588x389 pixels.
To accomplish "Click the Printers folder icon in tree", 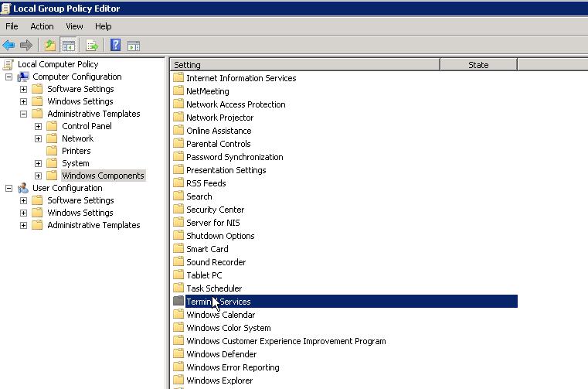I will click(52, 151).
